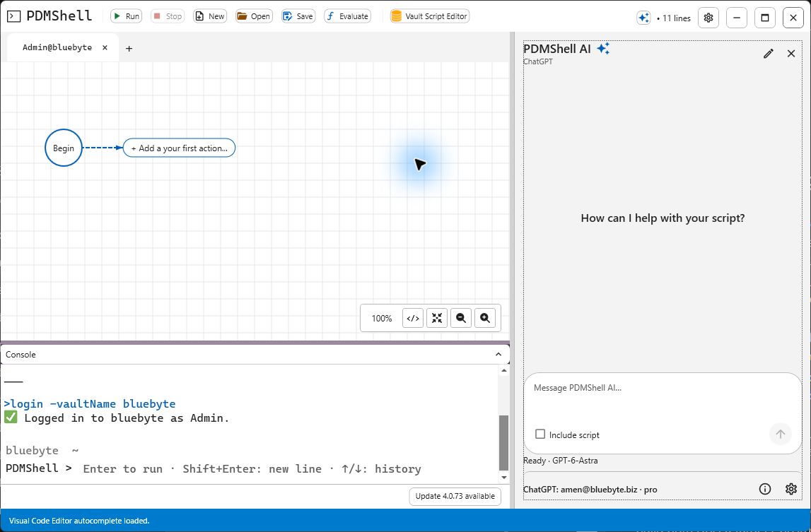Start new chat with pencil icon
Image resolution: width=811 pixels, height=532 pixels.
(769, 53)
